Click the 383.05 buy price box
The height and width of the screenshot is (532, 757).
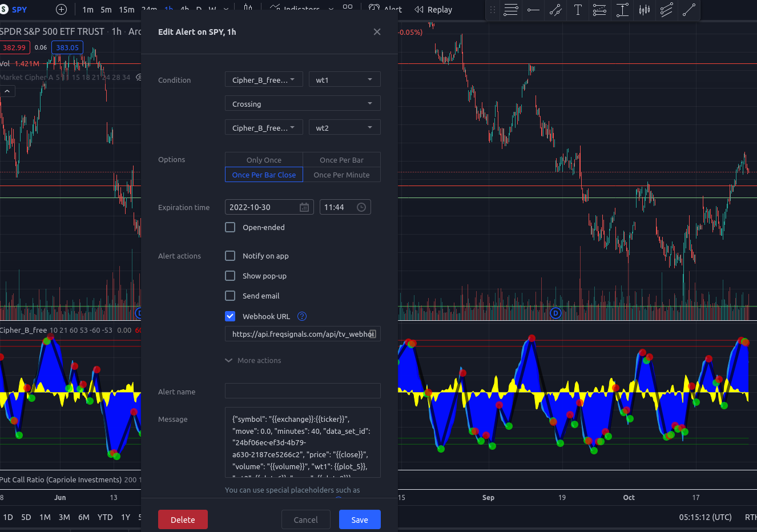[67, 47]
